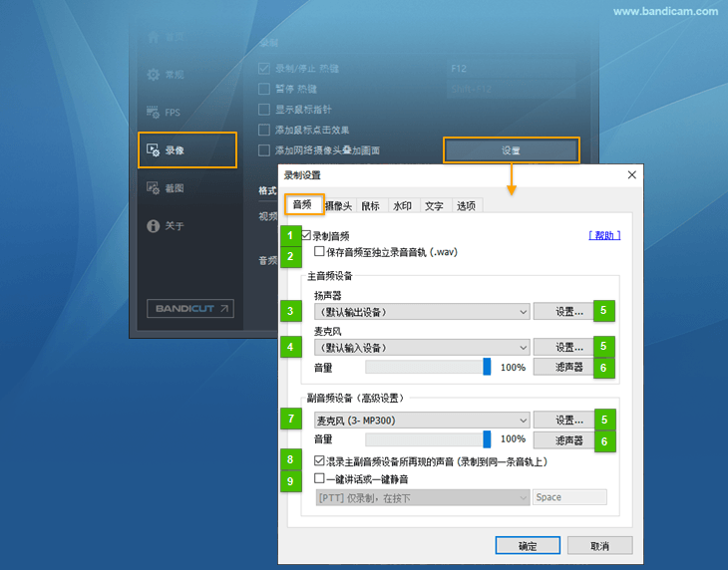Viewport: 728px width, 570px height.
Task: Toggle 混录主副音频设备所再现的声音 checkbox
Action: 319,461
